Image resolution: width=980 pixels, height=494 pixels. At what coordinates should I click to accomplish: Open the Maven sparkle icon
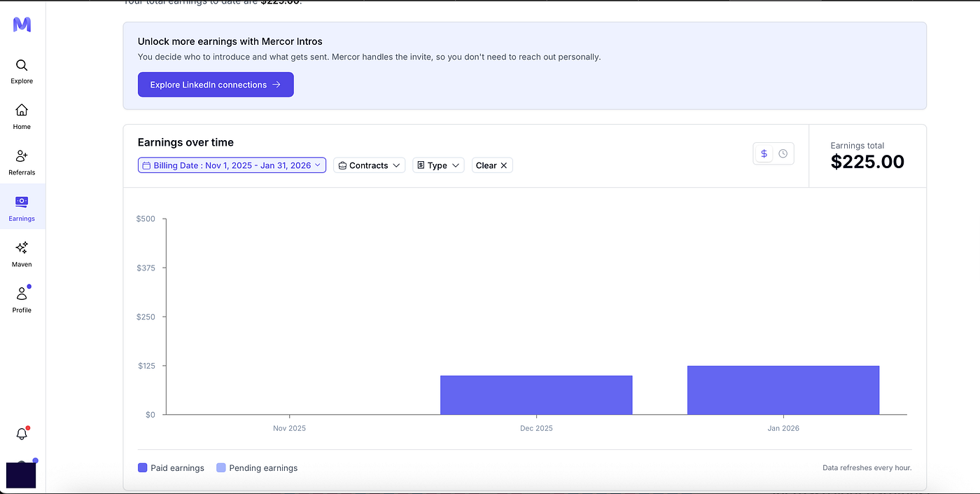click(x=22, y=247)
